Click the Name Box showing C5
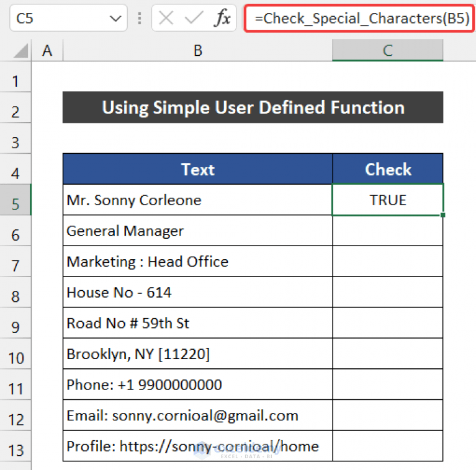Image resolution: width=476 pixels, height=470 pixels. point(68,18)
